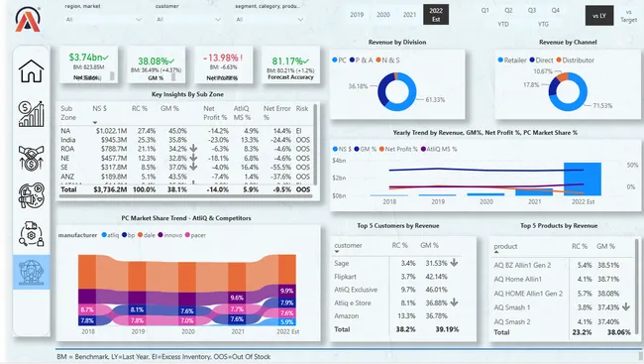
Task: Click the down arrow in NE row
Action: (x=193, y=158)
